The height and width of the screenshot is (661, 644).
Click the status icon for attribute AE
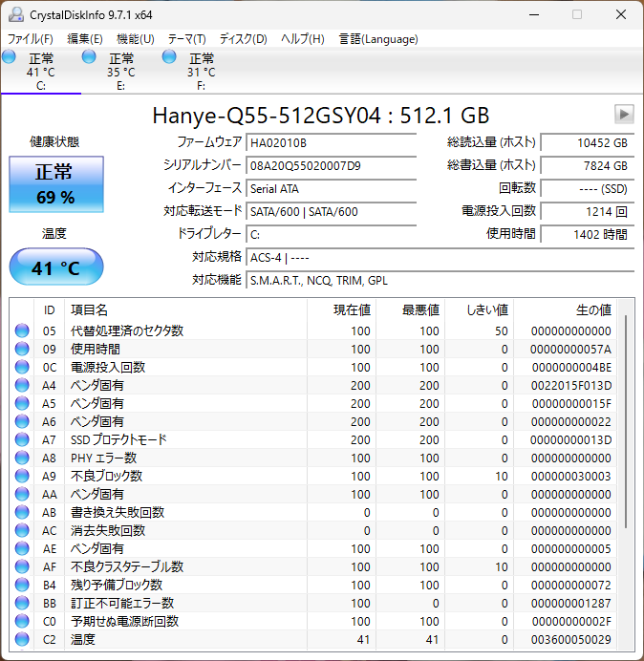[22, 548]
